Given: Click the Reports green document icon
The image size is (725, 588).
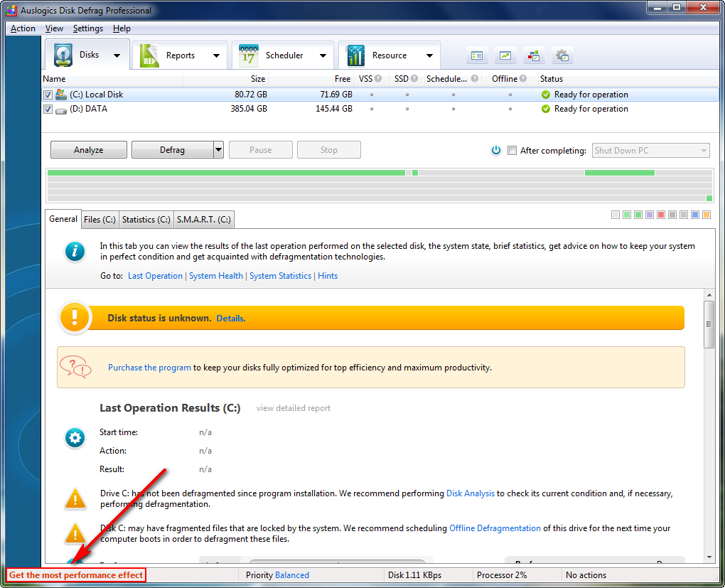Looking at the screenshot, I should [149, 55].
